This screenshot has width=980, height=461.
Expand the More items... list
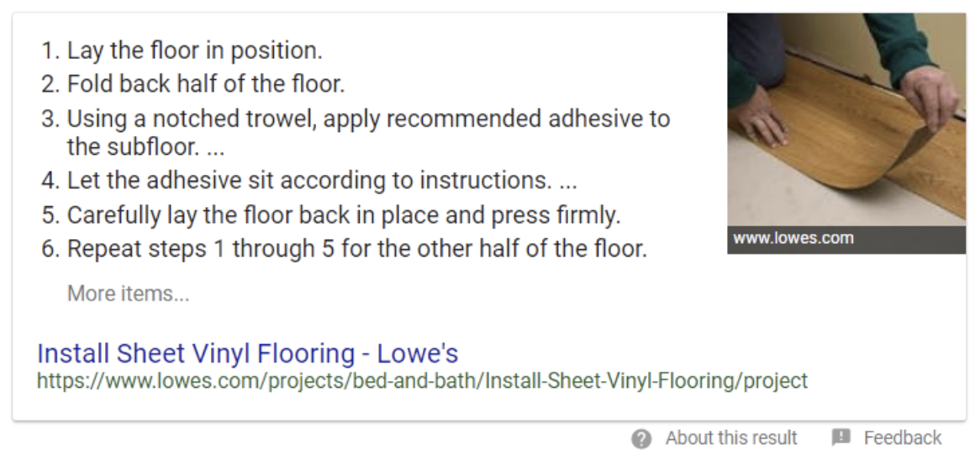[128, 294]
